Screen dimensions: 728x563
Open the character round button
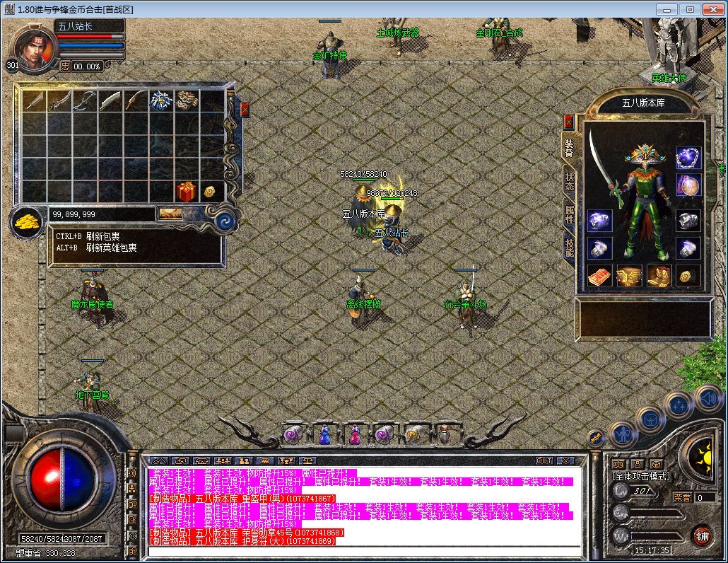pyautogui.click(x=622, y=434)
